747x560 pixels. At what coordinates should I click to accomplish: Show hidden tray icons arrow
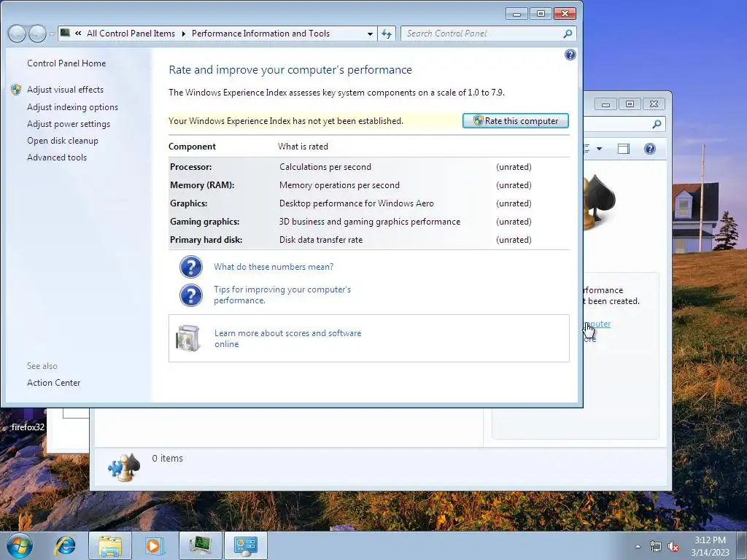(638, 546)
